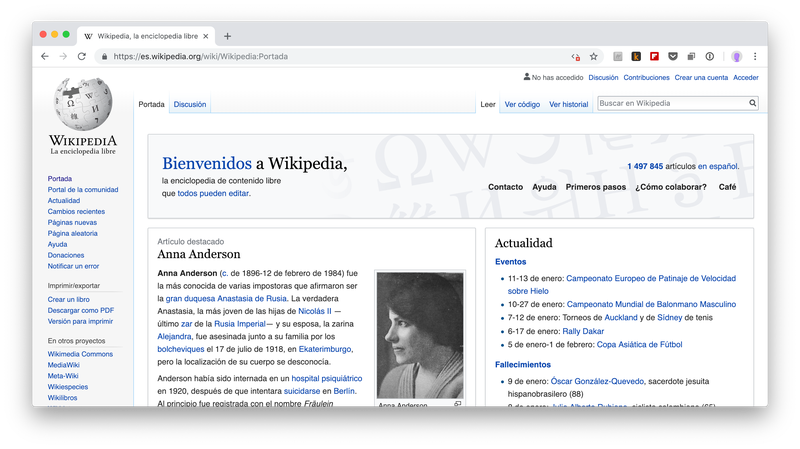The image size is (800, 449).
Task: Click the browser forward arrow
Action: pyautogui.click(x=63, y=57)
